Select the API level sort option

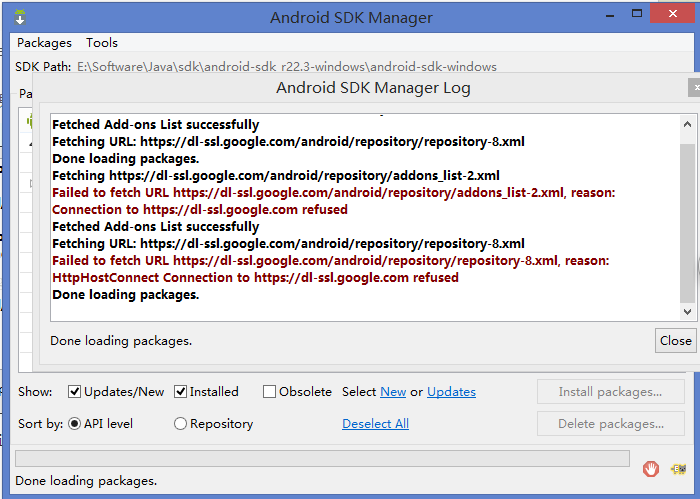click(74, 424)
